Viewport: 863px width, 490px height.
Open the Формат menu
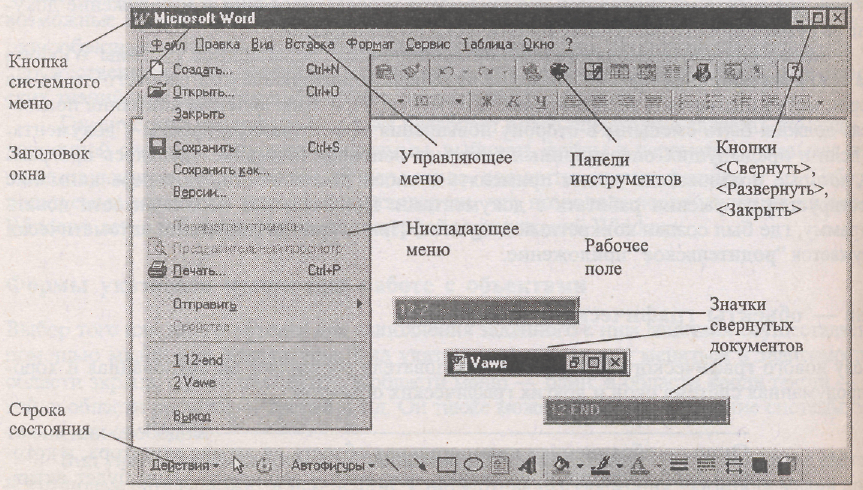370,44
